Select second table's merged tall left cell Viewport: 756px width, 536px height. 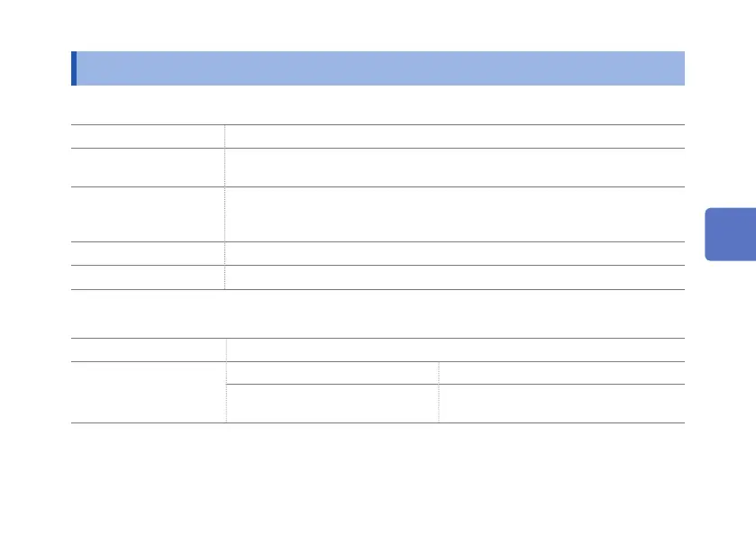[x=148, y=392]
